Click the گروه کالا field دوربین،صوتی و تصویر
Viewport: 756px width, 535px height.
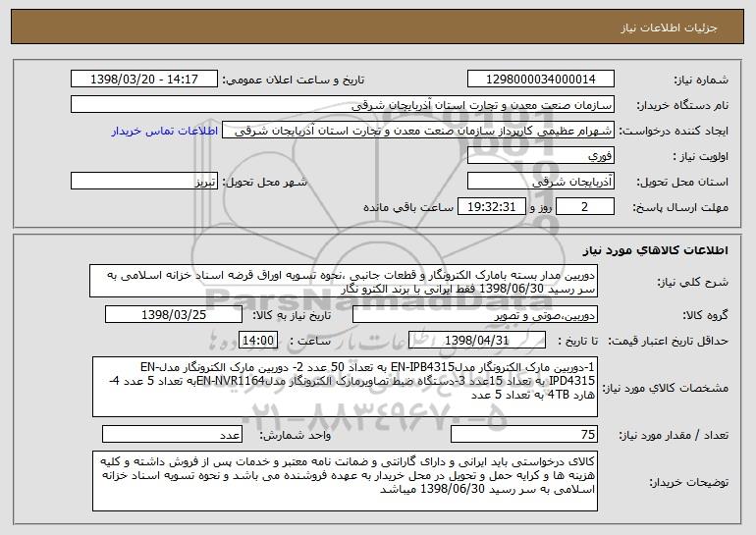[475, 314]
